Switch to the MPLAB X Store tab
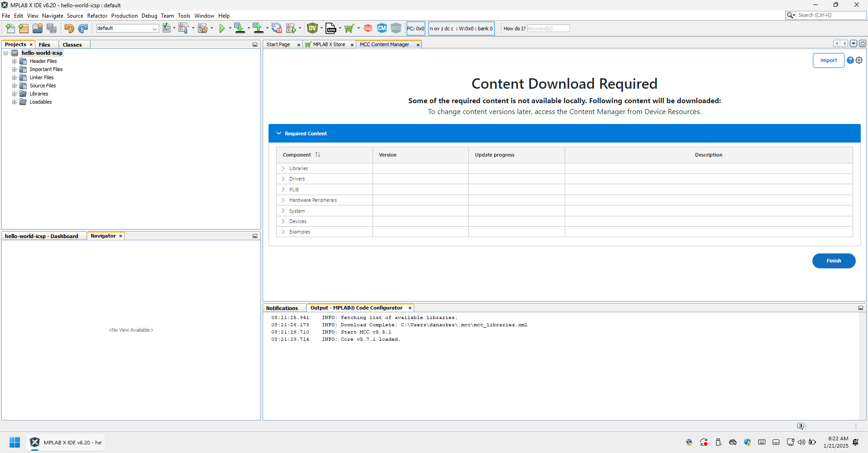This screenshot has height=453, width=868. click(x=329, y=44)
